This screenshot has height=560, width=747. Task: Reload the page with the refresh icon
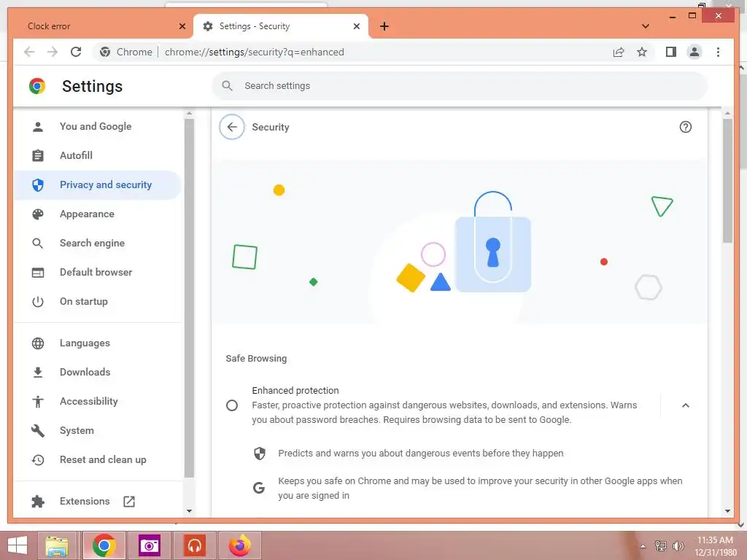click(x=76, y=52)
